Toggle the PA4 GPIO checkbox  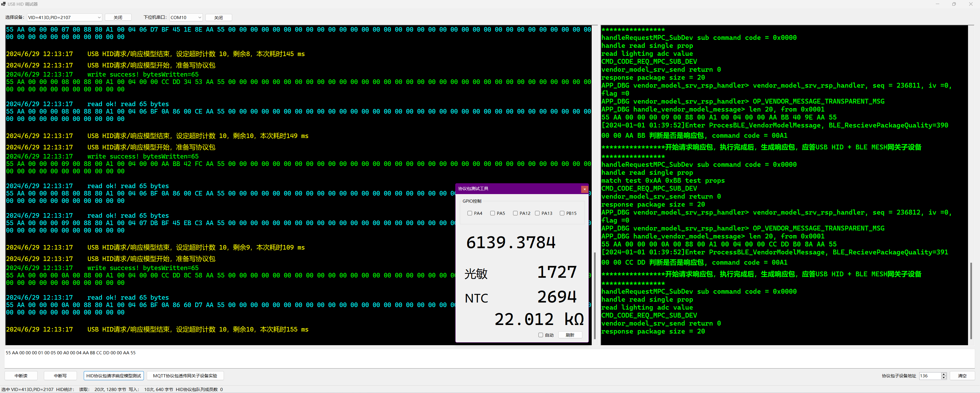point(469,213)
